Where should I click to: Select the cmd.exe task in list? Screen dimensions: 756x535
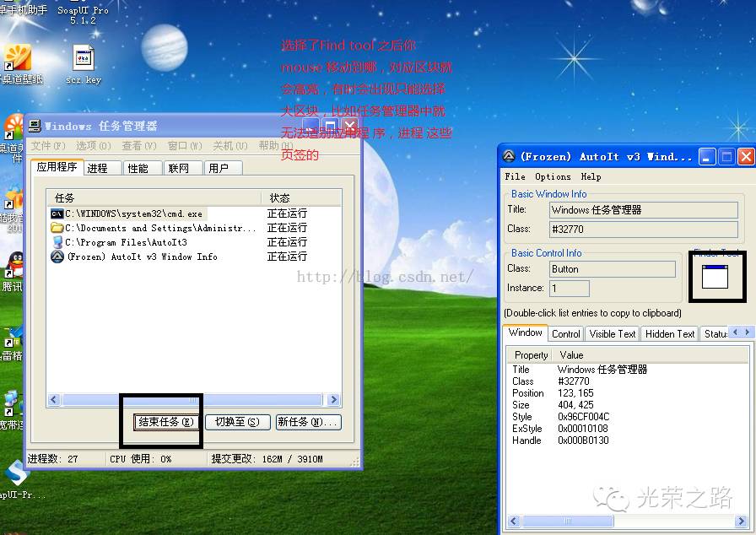coord(133,214)
